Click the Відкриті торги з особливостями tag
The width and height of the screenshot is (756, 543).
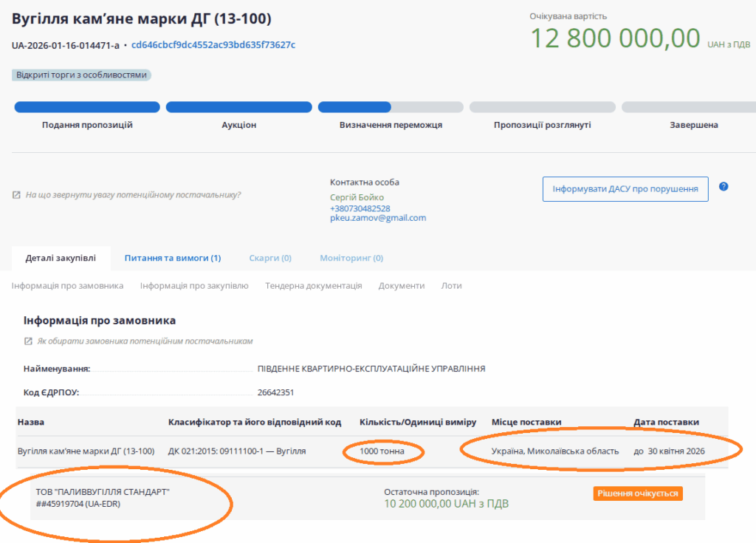tap(81, 75)
